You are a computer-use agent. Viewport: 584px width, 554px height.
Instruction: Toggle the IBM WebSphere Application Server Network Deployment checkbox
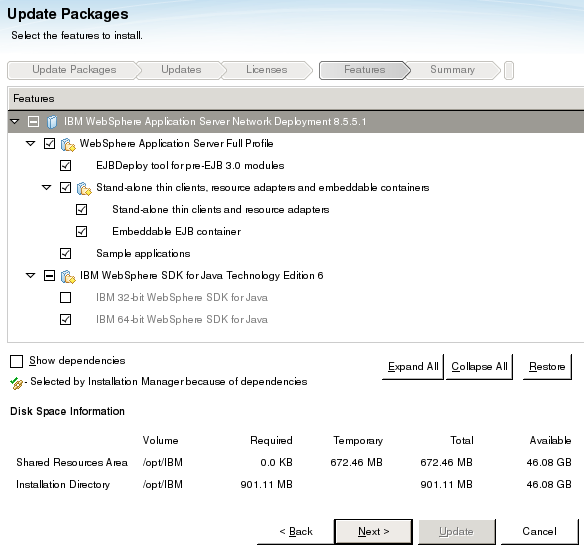[33, 121]
